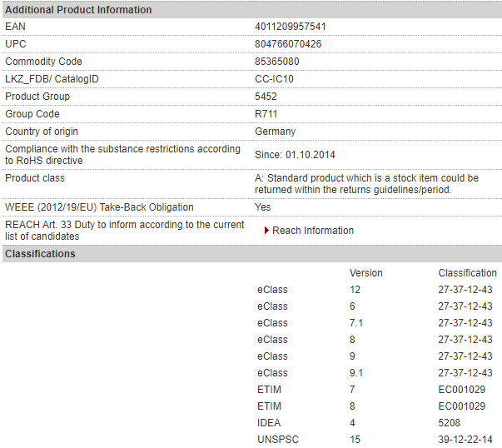
Task: Click the Product class description text
Action: click(366, 184)
